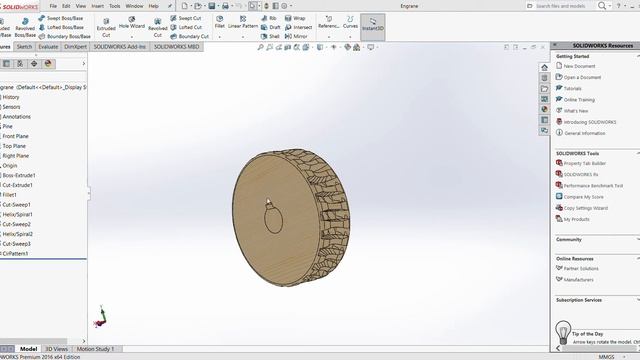Switch to SOLIDWORKS Add-Ins tab

(120, 47)
